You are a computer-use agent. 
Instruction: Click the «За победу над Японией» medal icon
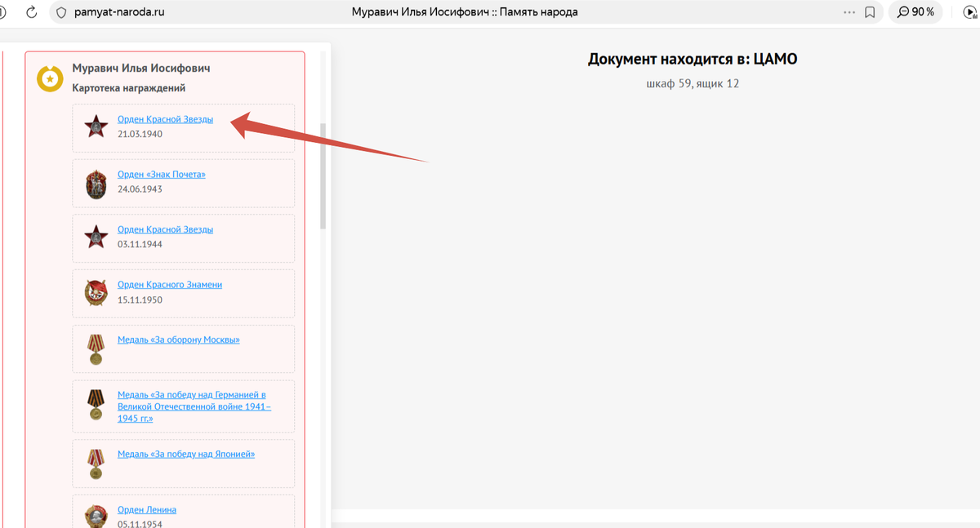(x=96, y=464)
